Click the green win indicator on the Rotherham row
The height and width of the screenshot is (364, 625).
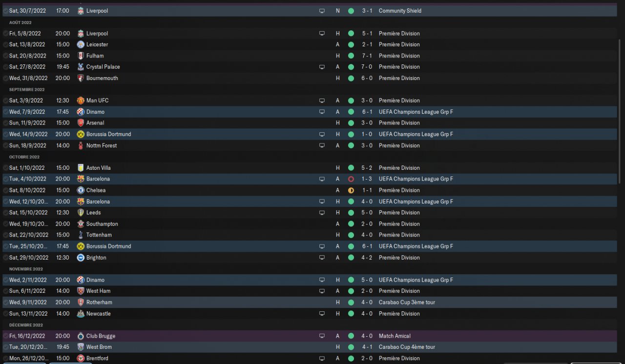(x=351, y=303)
